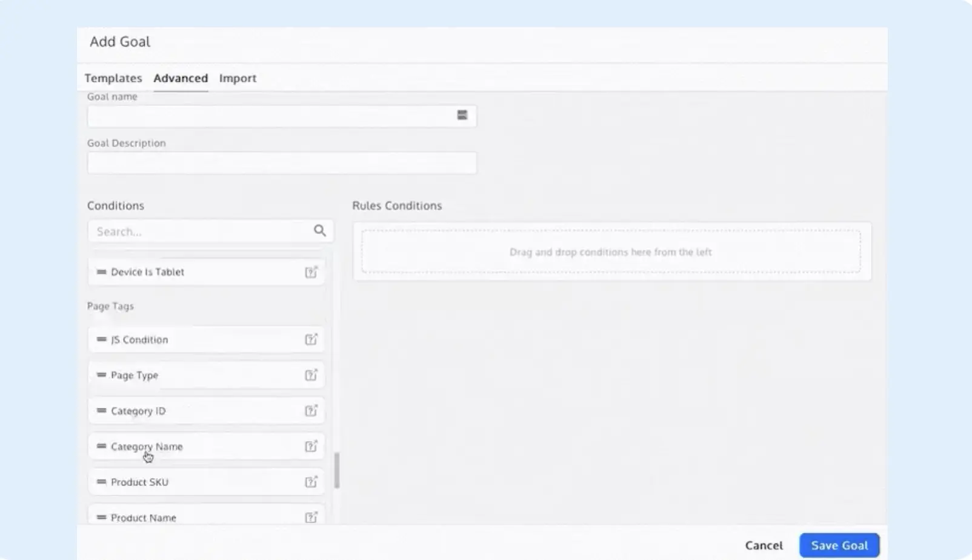Viewport: 972px width, 560px height.
Task: Click the Goal name field's autofill icon
Action: (462, 115)
